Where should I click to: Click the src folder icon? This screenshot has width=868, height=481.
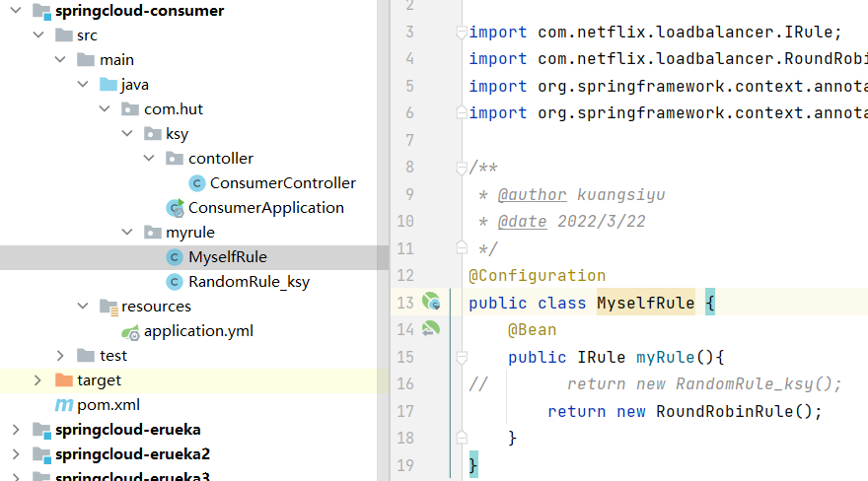(x=64, y=34)
